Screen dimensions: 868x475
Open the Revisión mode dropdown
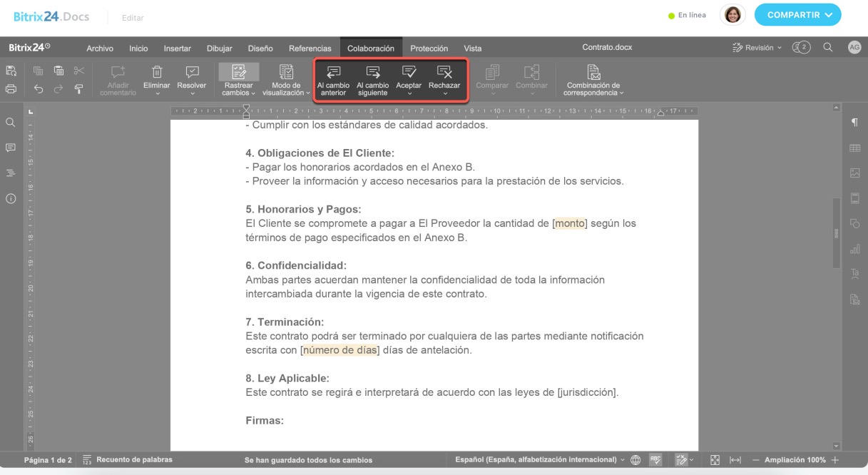pos(757,48)
